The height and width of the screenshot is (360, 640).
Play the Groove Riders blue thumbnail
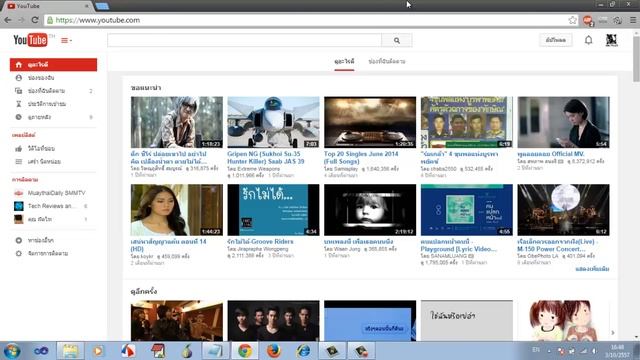[x=273, y=210]
